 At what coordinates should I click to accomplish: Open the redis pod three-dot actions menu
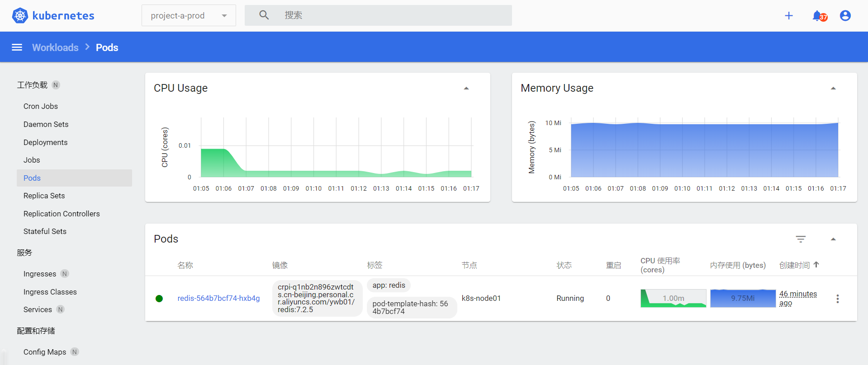pos(837,299)
